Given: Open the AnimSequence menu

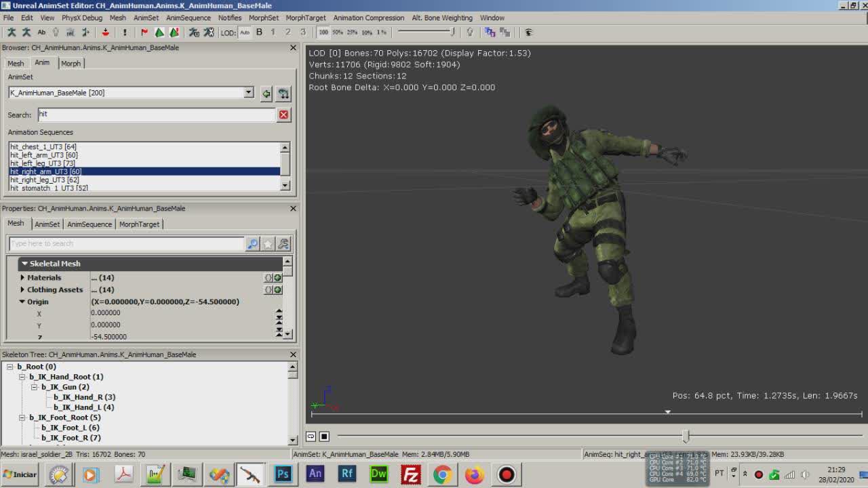Looking at the screenshot, I should coord(188,18).
